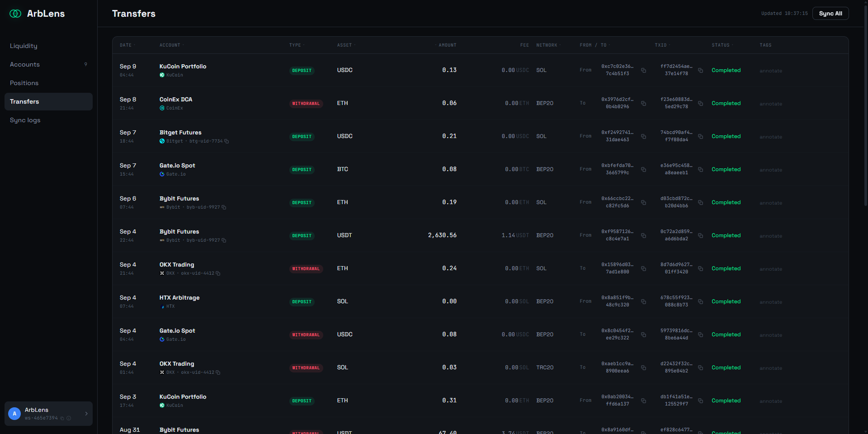Open the Liquidity page
Image resolution: width=868 pixels, height=434 pixels.
point(48,46)
